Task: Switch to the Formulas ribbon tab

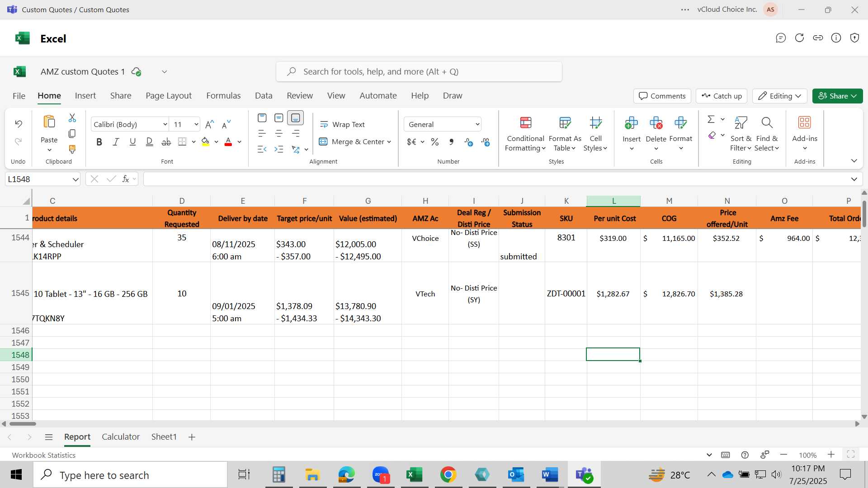Action: [x=223, y=96]
